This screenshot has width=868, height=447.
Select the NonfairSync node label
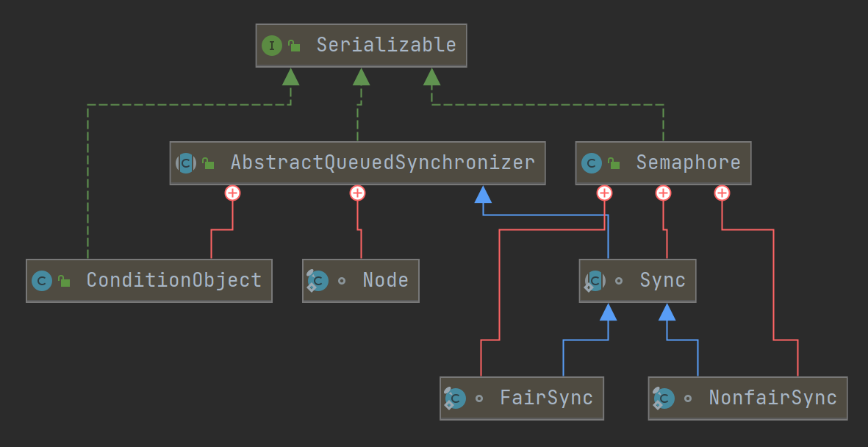(x=772, y=398)
